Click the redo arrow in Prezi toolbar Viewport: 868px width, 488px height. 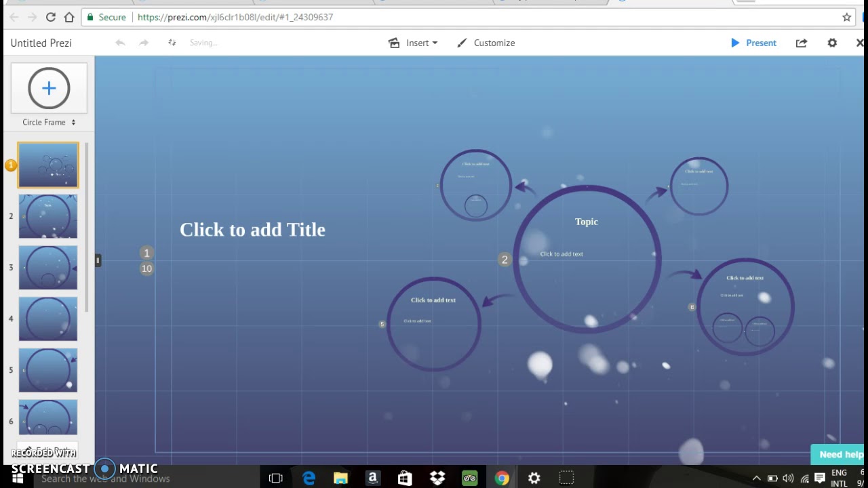tap(144, 43)
